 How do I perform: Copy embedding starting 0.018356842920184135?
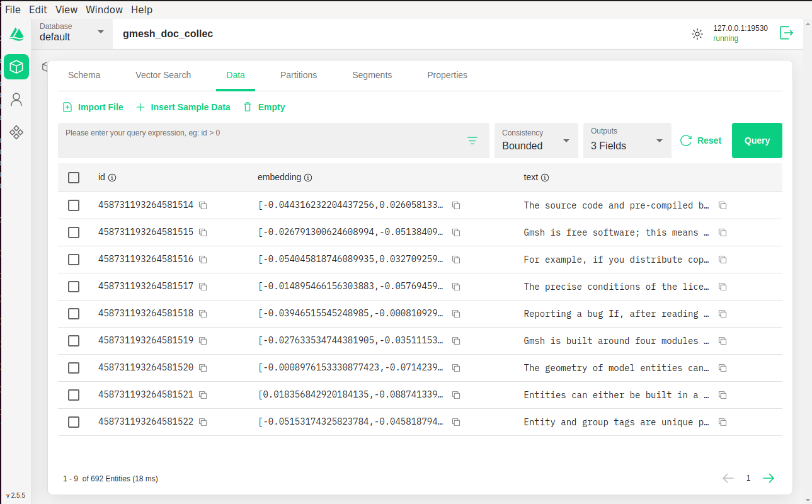point(456,395)
